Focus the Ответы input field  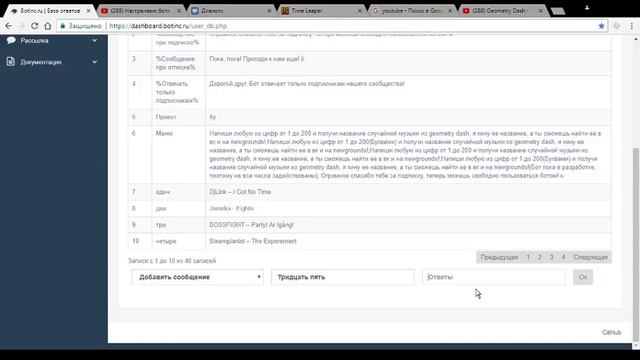[x=494, y=277]
